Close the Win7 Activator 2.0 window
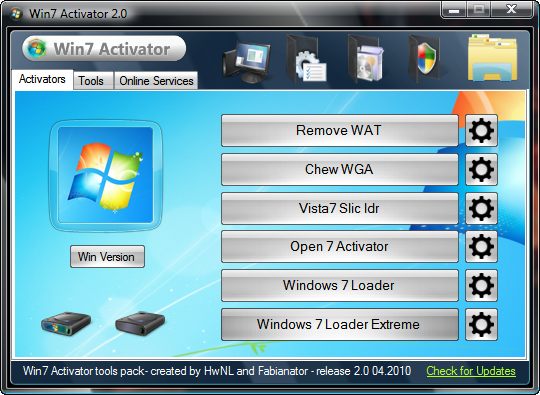540x395 pixels. (511, 10)
